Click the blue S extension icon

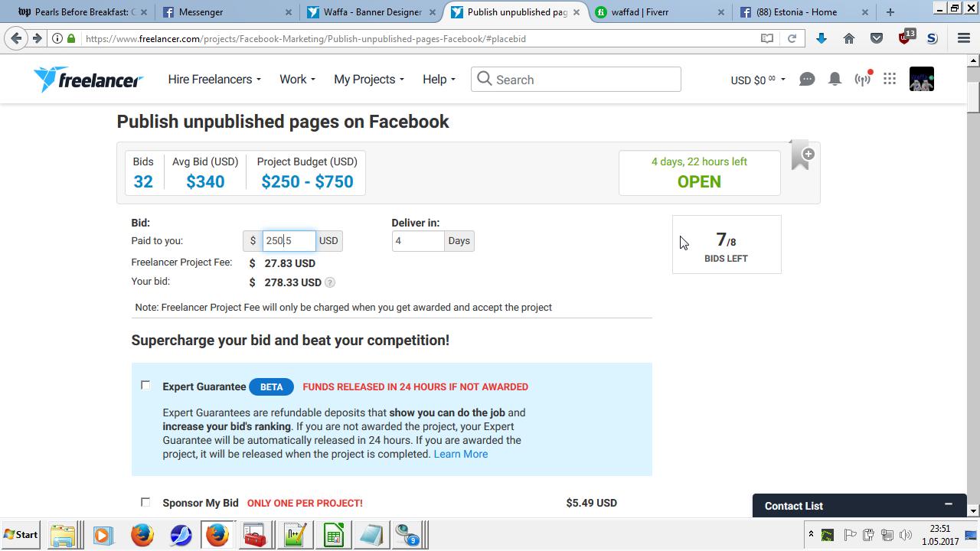(932, 38)
